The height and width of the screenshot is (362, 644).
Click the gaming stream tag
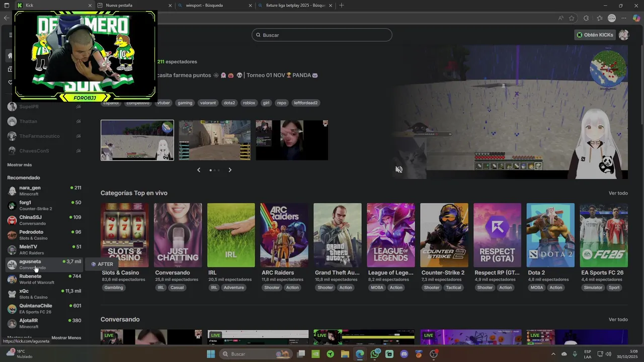point(185,103)
